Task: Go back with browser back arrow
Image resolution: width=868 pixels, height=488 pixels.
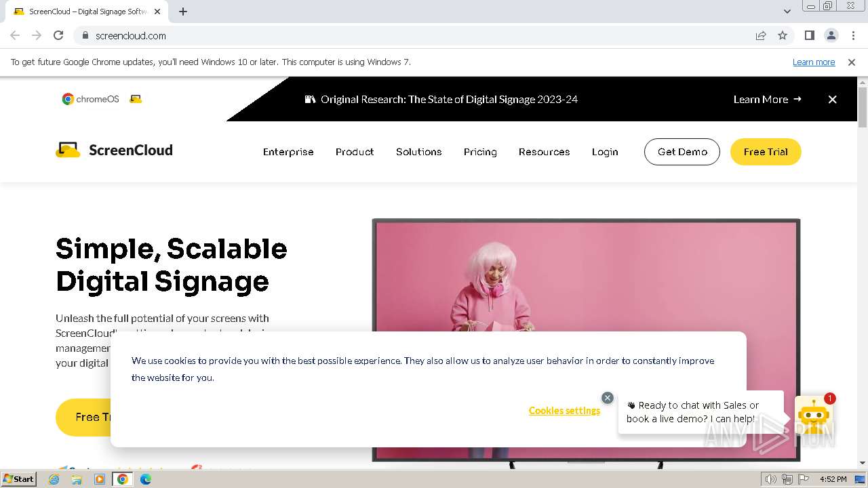Action: [x=15, y=35]
